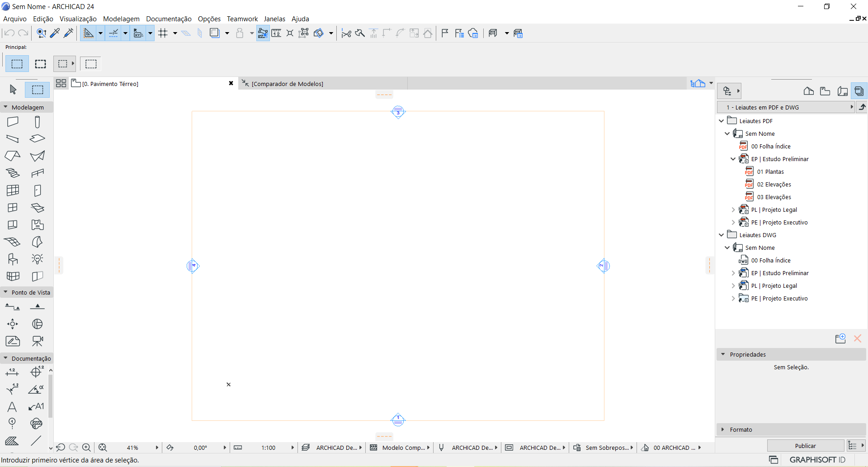Click the Camera tool in Ponto de Vista
Viewport: 868px width, 467px height.
38,341
